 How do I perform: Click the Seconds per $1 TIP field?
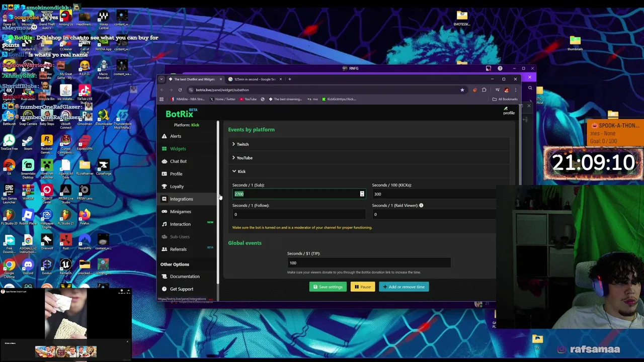click(x=369, y=263)
